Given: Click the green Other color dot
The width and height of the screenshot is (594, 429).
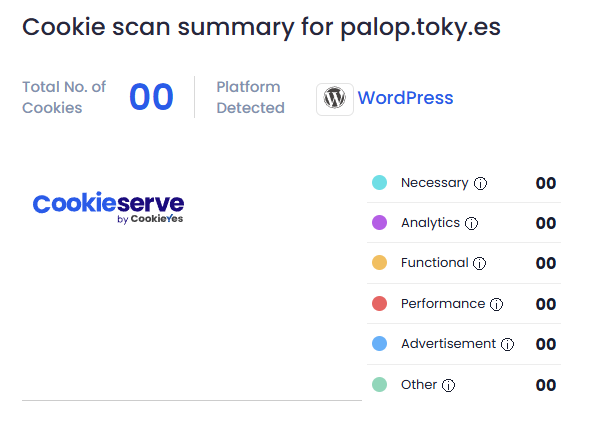Looking at the screenshot, I should coord(379,384).
